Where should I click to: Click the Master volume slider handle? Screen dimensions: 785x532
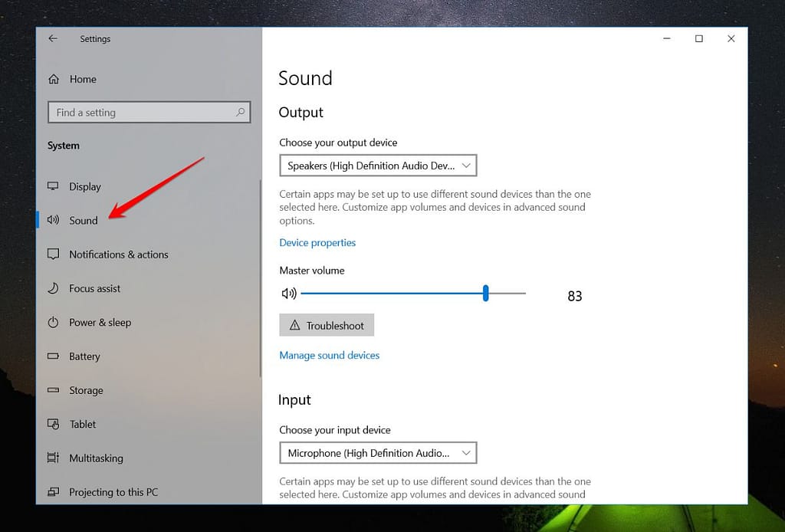(x=485, y=294)
